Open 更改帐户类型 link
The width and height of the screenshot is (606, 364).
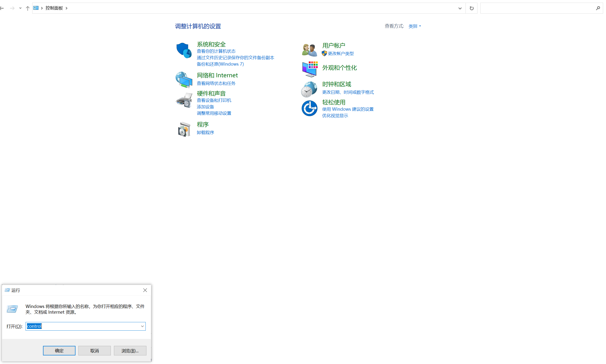coord(341,53)
